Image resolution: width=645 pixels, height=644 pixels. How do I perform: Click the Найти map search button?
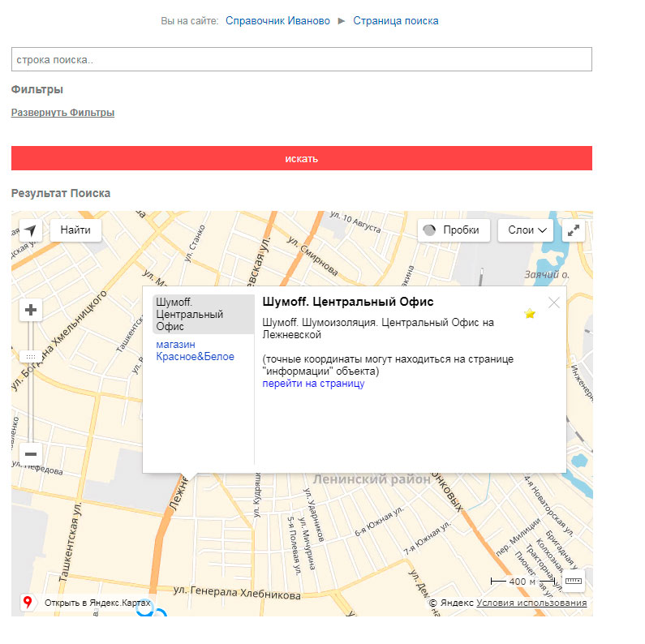75,230
